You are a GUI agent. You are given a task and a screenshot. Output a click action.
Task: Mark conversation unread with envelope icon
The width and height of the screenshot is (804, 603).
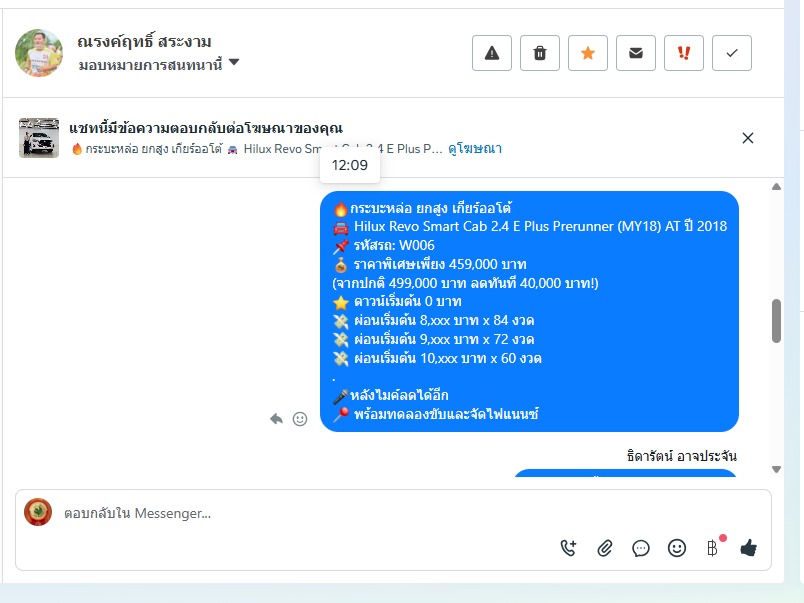pyautogui.click(x=636, y=53)
